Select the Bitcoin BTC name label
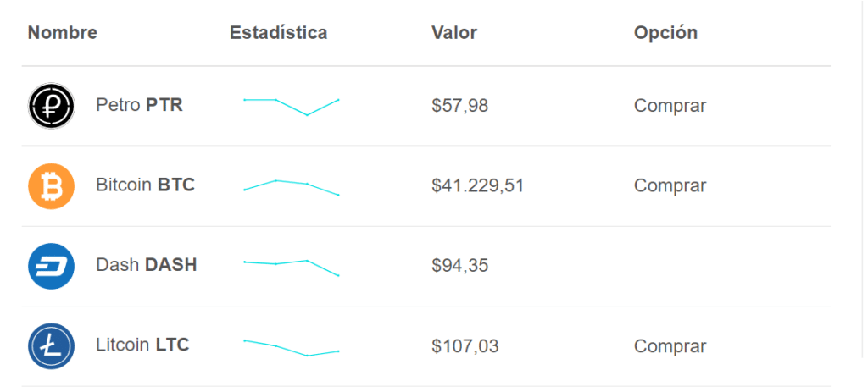This screenshot has height=392, width=868. click(x=146, y=185)
